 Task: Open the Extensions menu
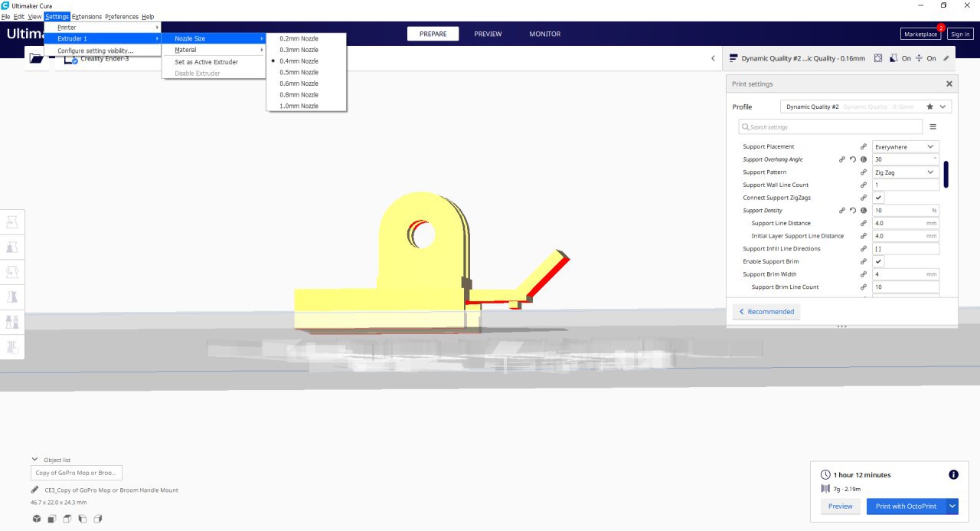(87, 16)
